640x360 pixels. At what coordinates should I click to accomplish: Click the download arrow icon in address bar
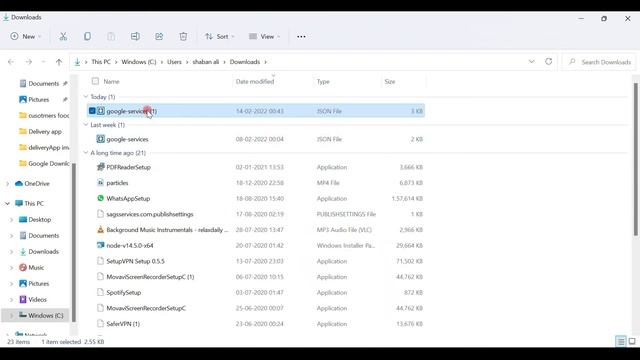(x=77, y=62)
